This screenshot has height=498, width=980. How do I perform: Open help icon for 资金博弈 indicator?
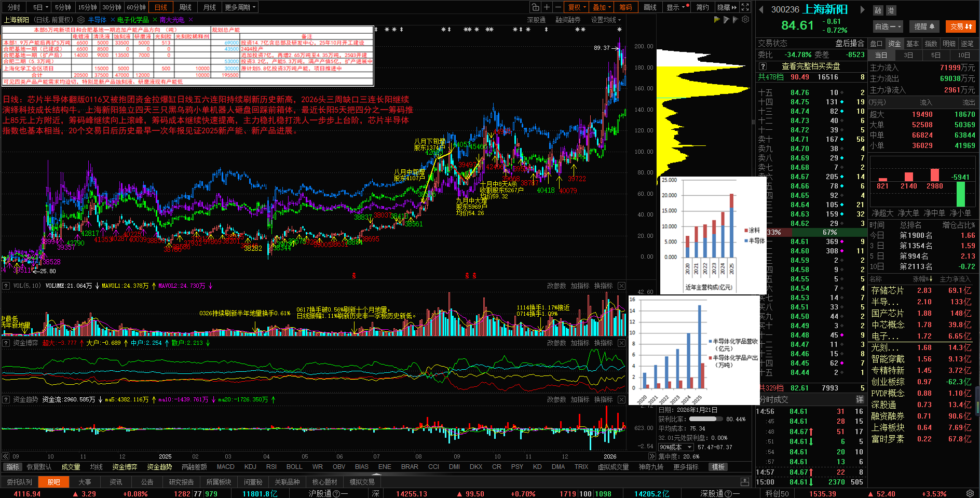(x=6, y=343)
